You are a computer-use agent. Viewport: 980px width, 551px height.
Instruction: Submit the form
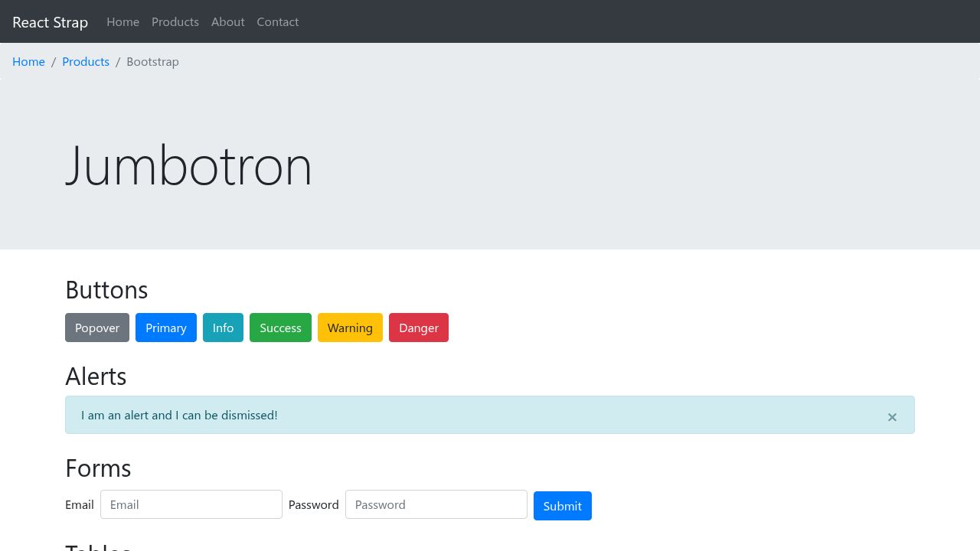click(x=563, y=506)
